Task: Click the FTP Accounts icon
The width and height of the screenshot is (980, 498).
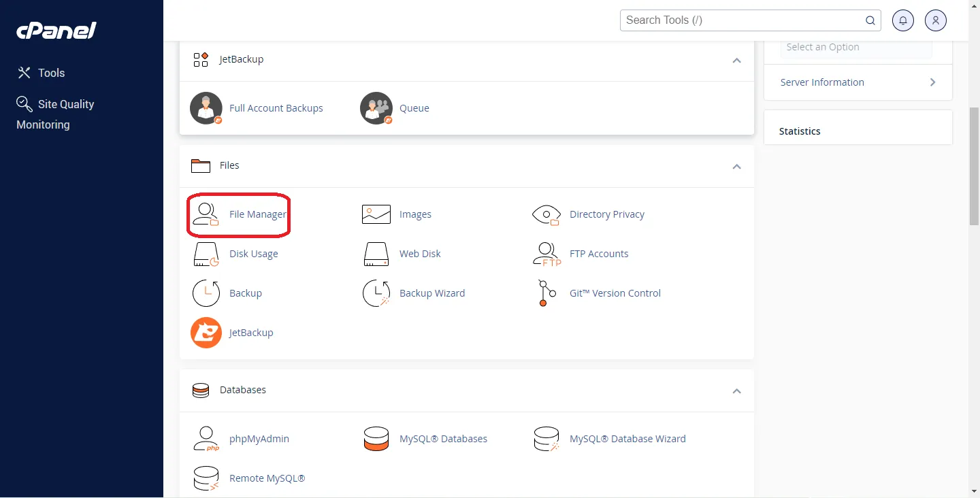Action: pos(546,254)
